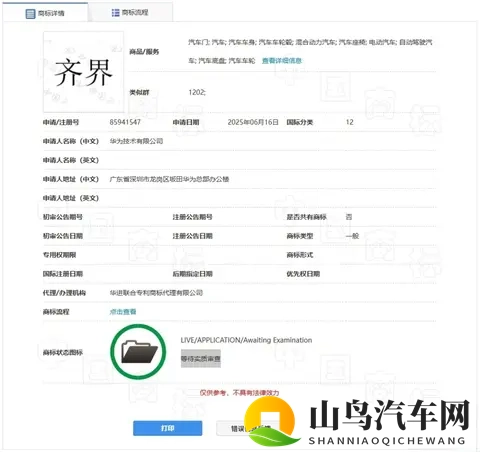Screen dimensions: 480x452
Task: Click the folder status icon in green circle
Action: [x=138, y=352]
